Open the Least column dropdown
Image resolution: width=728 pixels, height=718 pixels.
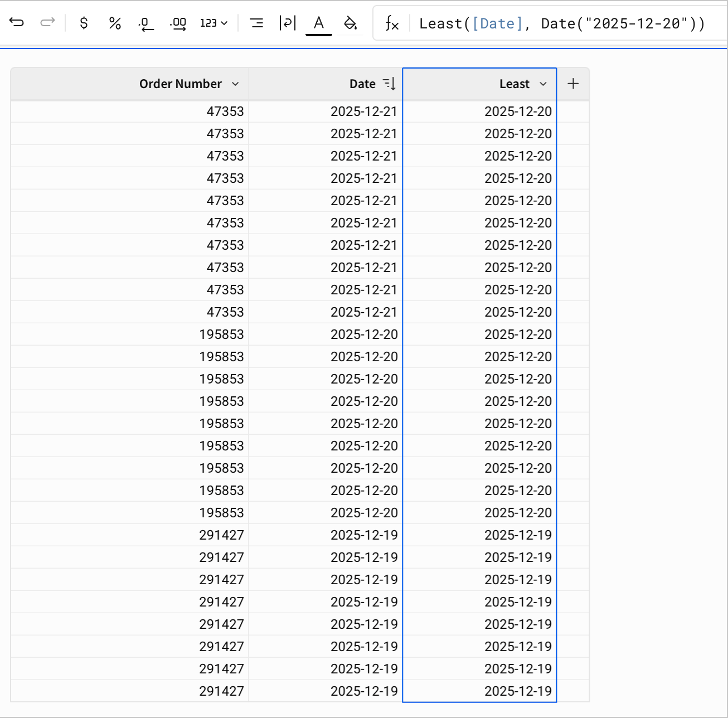click(543, 84)
